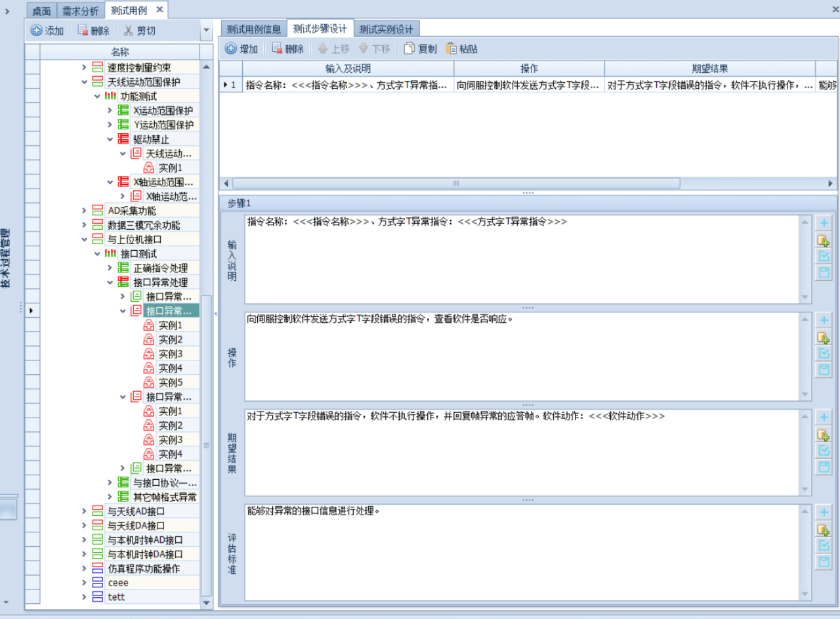
Task: Select 其它帧格式异常 tree item
Action: click(165, 497)
